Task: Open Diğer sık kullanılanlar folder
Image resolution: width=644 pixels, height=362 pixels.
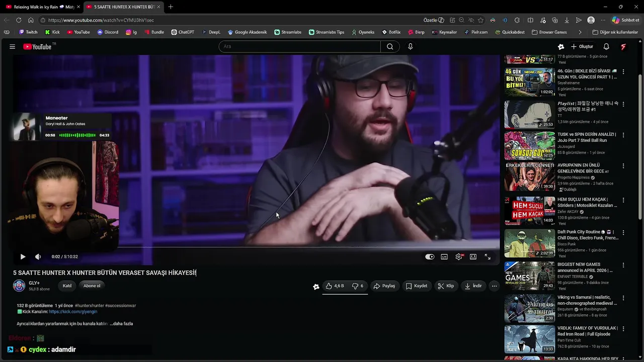Action: pos(615,32)
